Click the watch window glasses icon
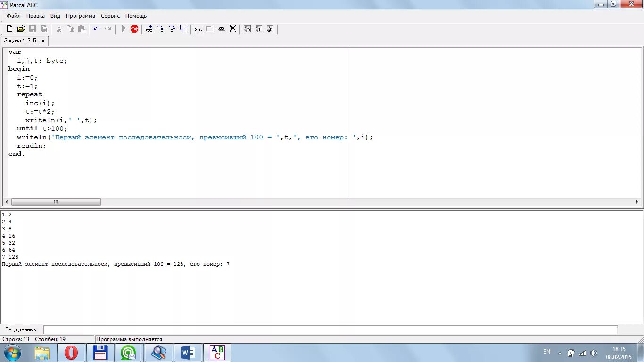 pos(221,29)
